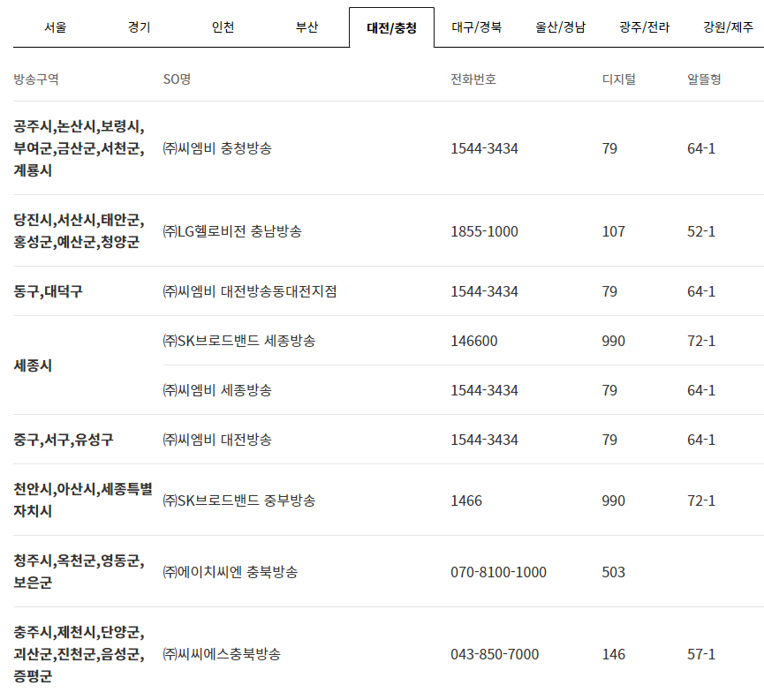The width and height of the screenshot is (764, 700).
Task: Select the 당진시,서산시,태안군 region cell
Action: (79, 230)
